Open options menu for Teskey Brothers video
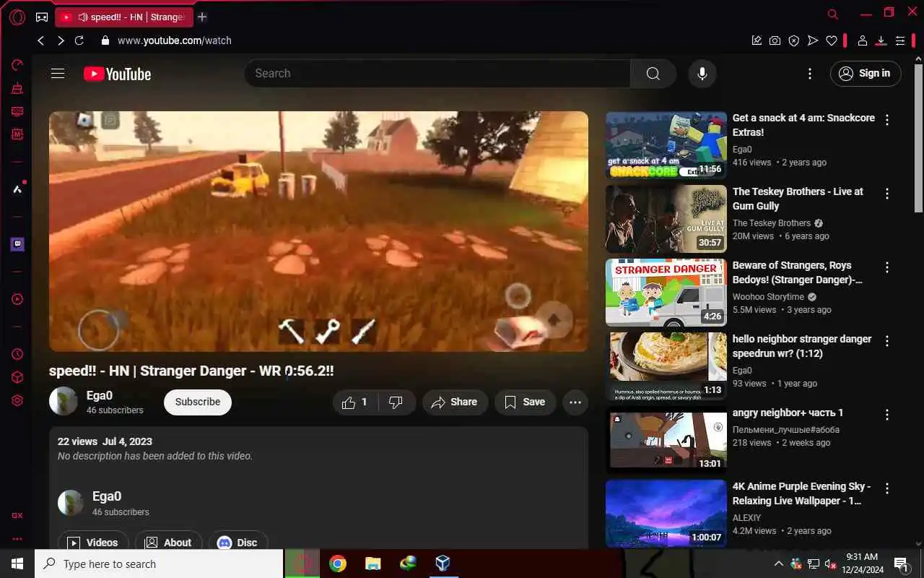The width and height of the screenshot is (924, 578). coord(887,194)
